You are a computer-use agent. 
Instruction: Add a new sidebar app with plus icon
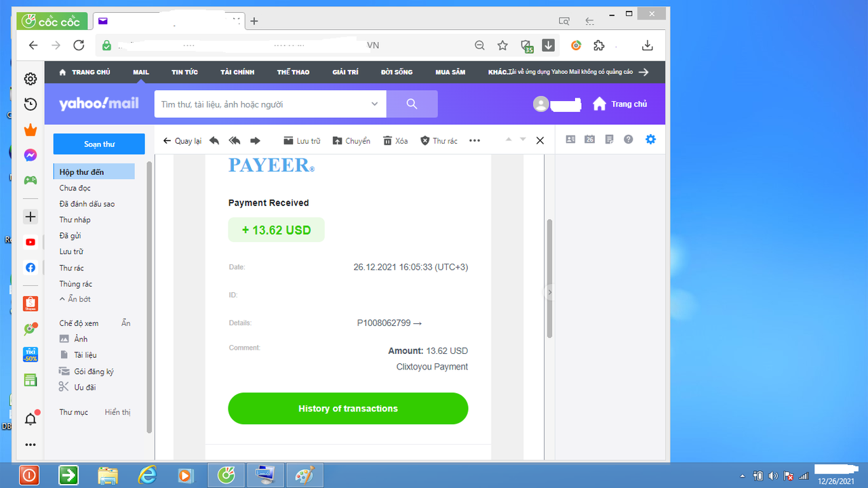point(31,217)
